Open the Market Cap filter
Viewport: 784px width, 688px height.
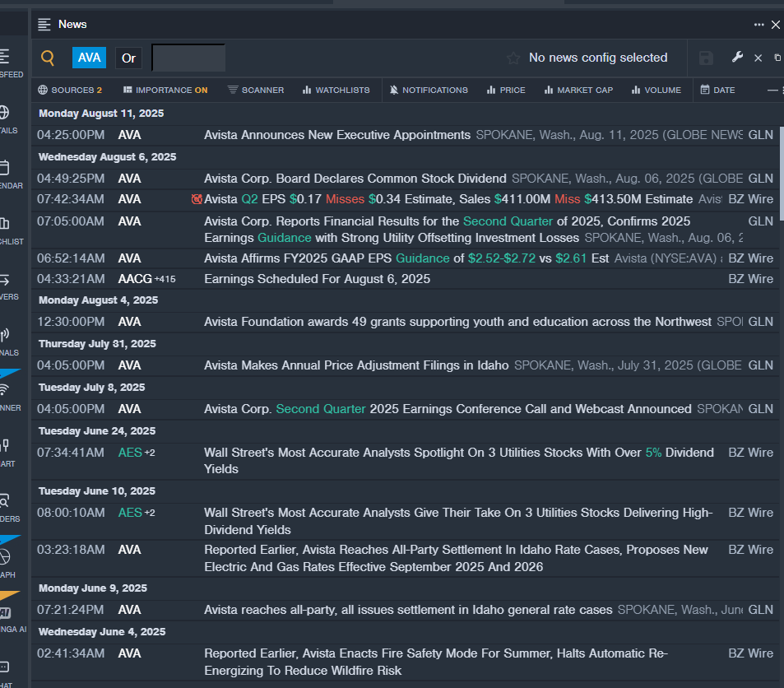point(578,90)
